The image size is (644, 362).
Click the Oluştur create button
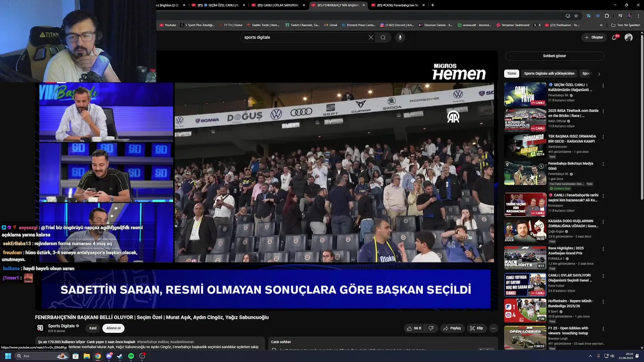(x=594, y=37)
